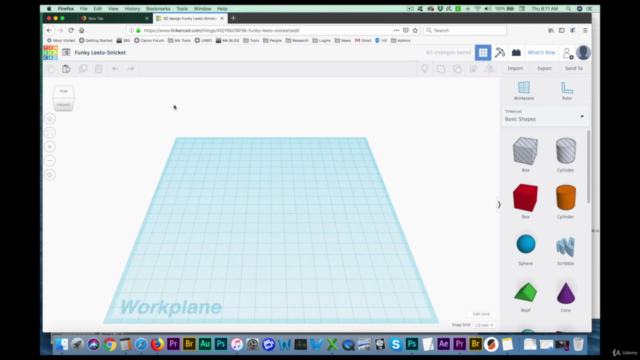Open the File menu
This screenshot has width=640, height=360.
pyautogui.click(x=84, y=9)
